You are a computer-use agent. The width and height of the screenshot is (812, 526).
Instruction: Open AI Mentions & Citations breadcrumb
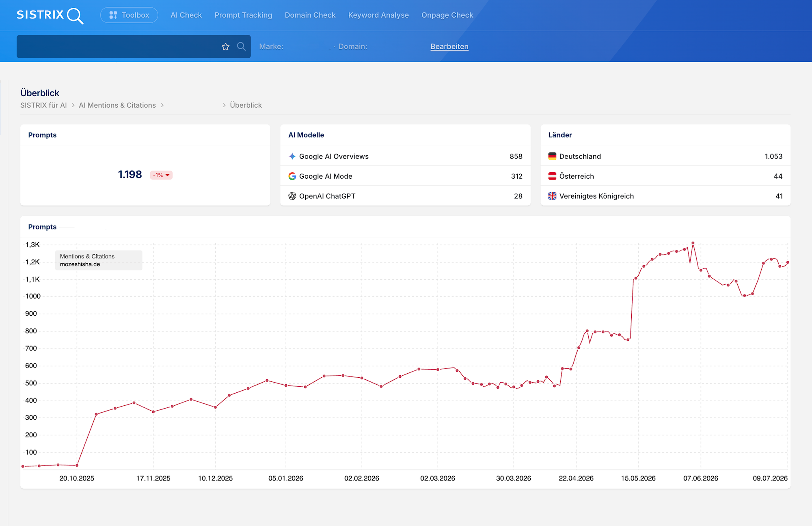point(117,105)
